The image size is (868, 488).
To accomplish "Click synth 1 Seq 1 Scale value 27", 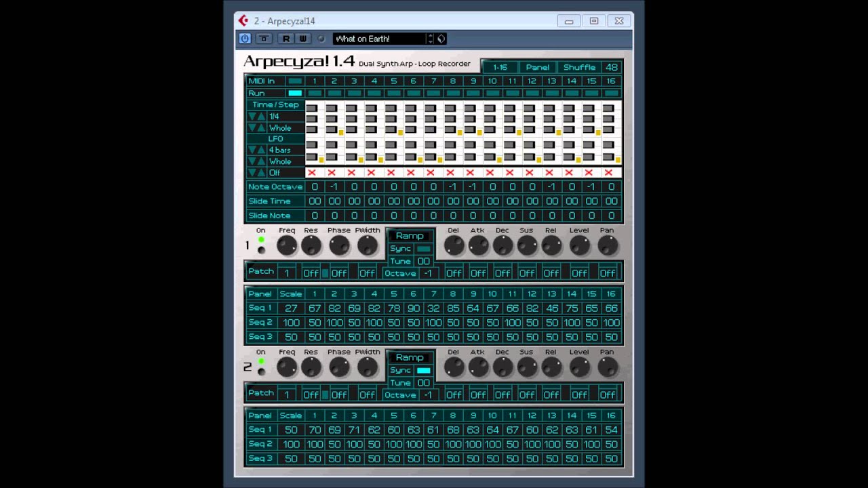I will (x=291, y=308).
